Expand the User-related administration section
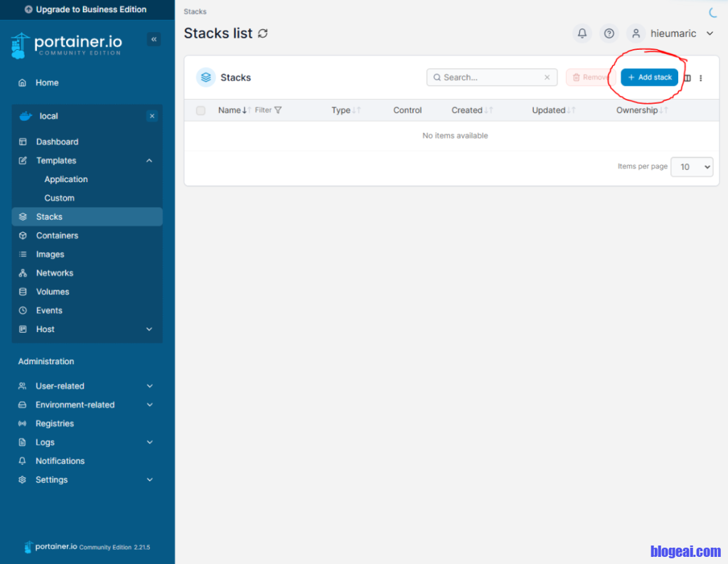 [x=149, y=386]
